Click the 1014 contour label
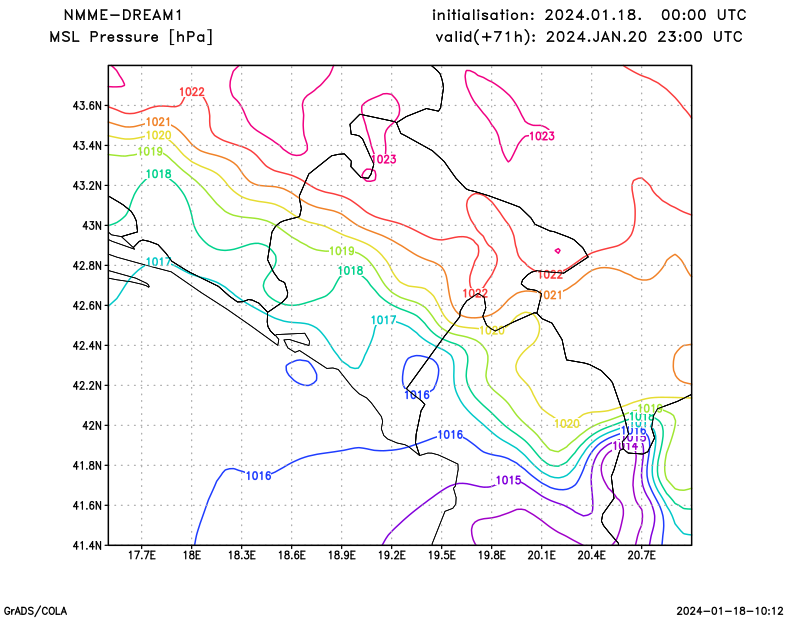The image size is (800, 618). point(625,446)
